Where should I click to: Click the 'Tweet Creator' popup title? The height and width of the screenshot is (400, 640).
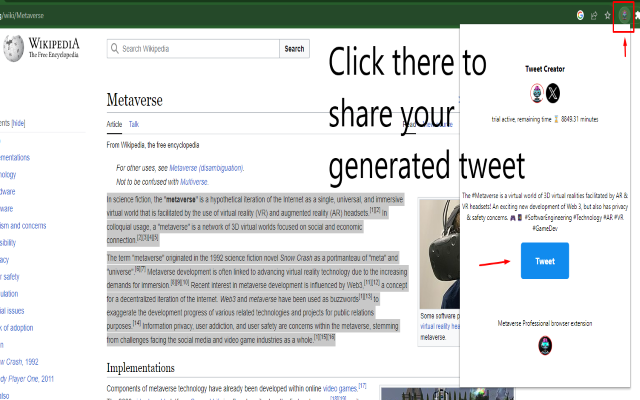point(545,69)
